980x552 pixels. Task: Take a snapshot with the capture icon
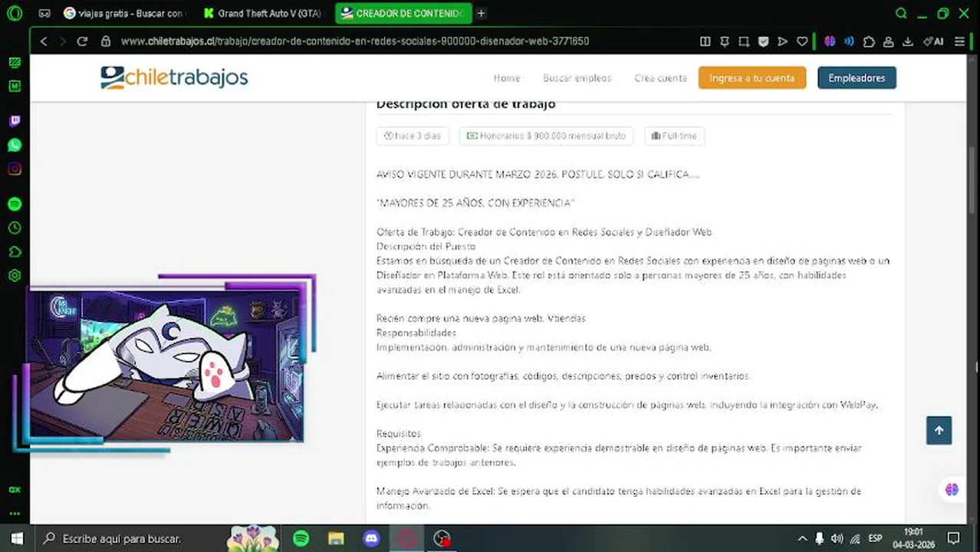pyautogui.click(x=744, y=41)
